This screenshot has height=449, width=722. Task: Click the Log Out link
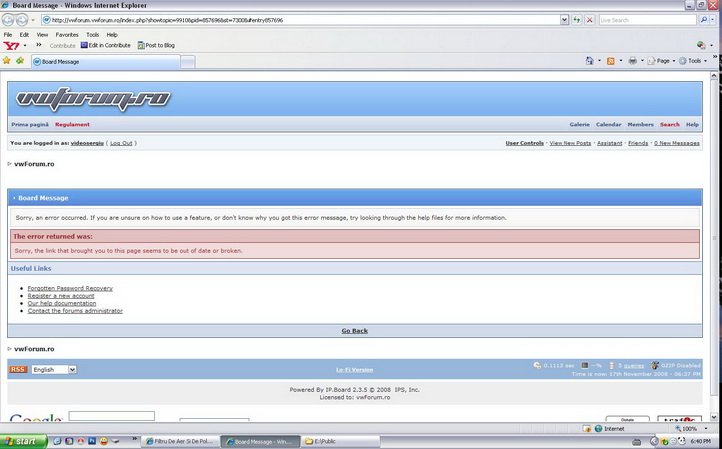click(x=121, y=143)
